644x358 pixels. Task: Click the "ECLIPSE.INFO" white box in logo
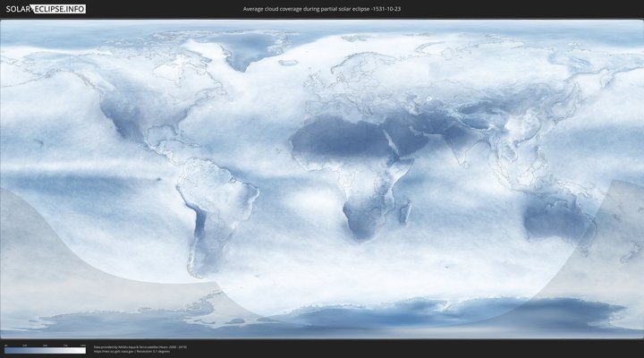61,9
